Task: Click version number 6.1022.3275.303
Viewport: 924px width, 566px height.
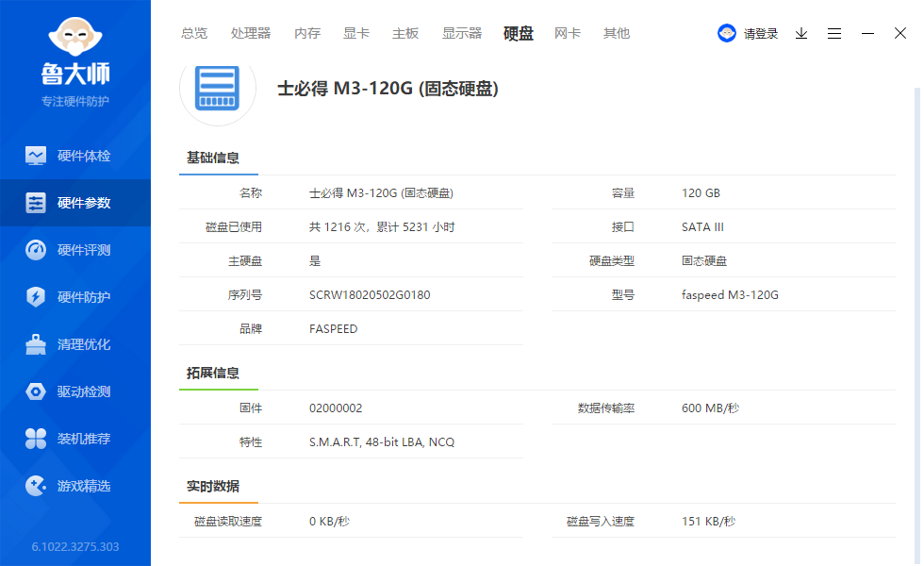Action: [75, 546]
